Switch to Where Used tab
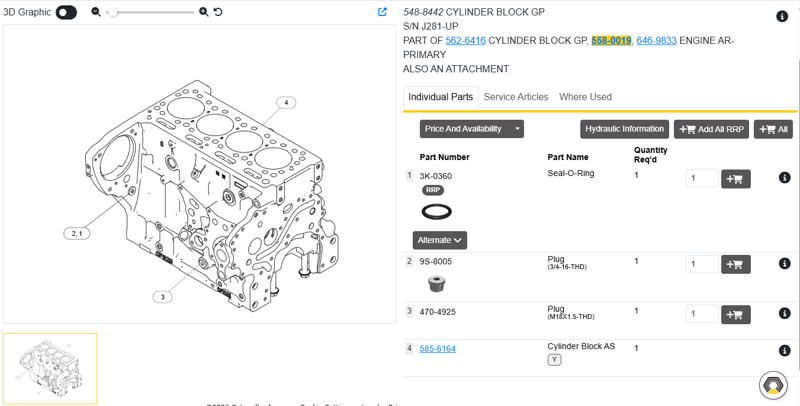This screenshot has height=406, width=800. [x=585, y=97]
